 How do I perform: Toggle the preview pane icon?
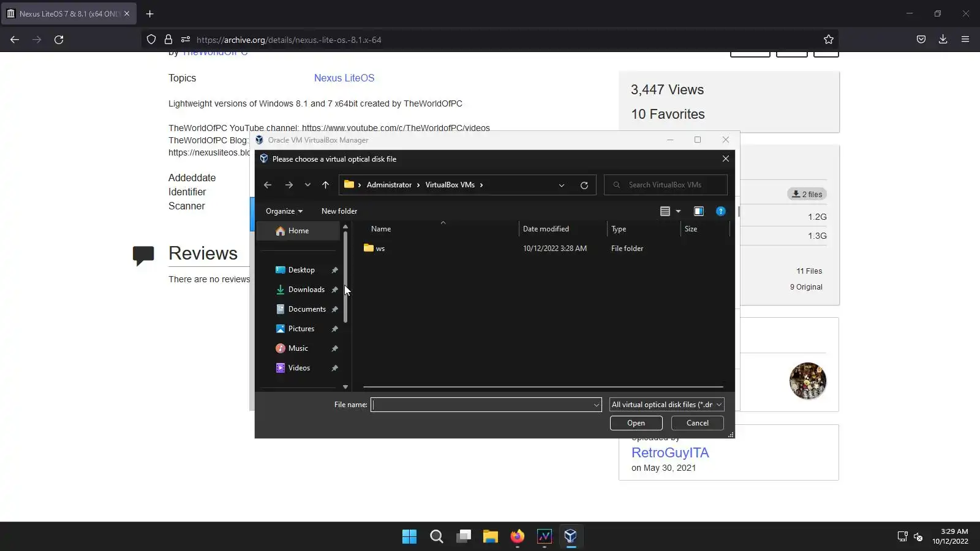699,211
